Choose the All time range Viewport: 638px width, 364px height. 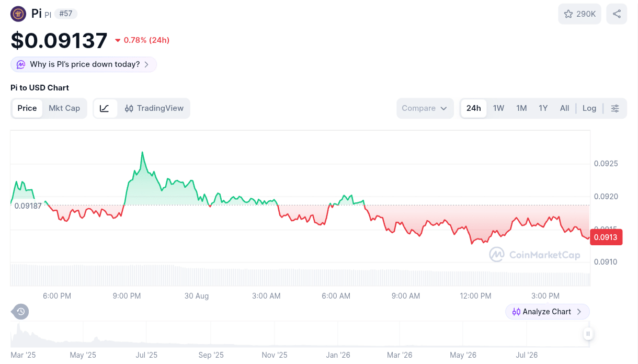(564, 108)
